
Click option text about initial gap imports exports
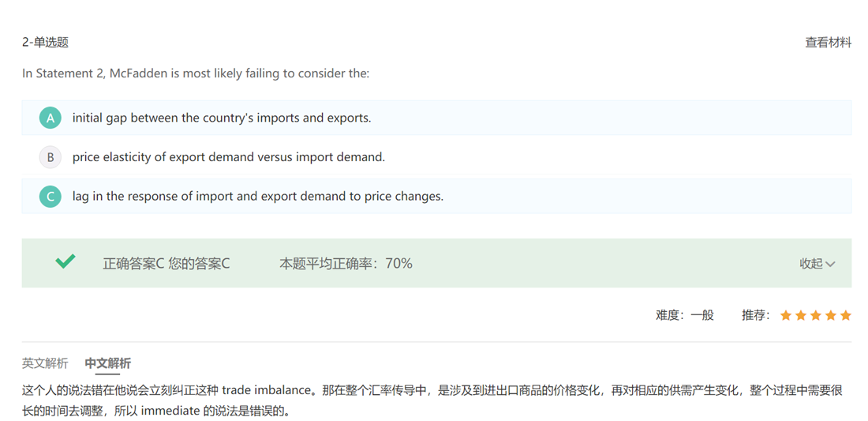tap(222, 118)
